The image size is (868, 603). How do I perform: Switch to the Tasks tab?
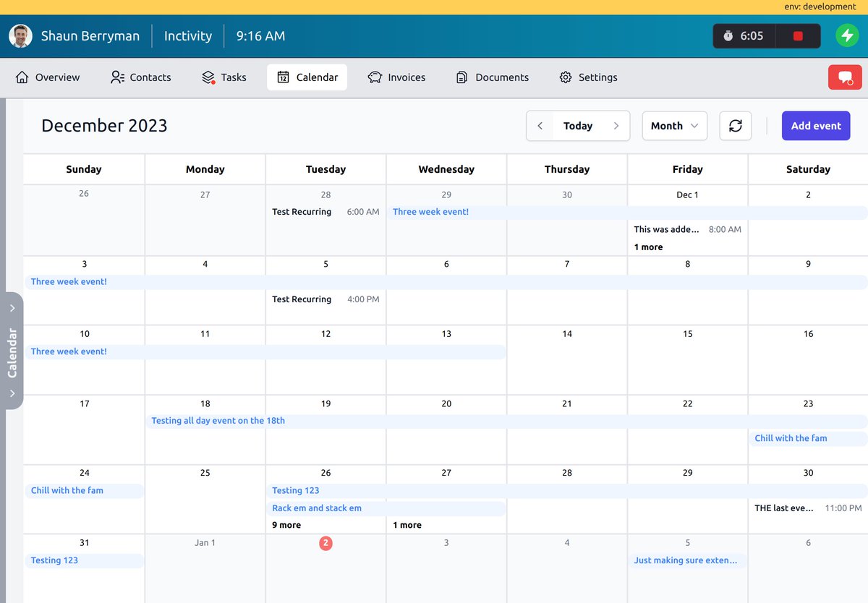pos(224,77)
